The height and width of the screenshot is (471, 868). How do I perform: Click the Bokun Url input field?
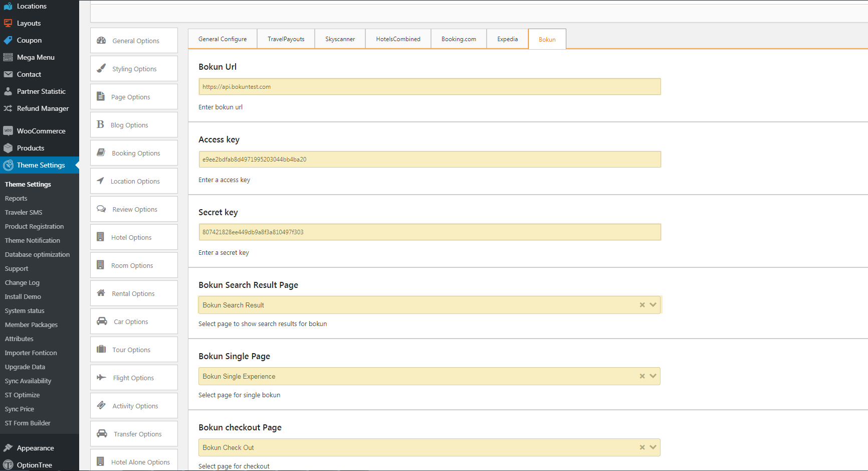tap(429, 87)
